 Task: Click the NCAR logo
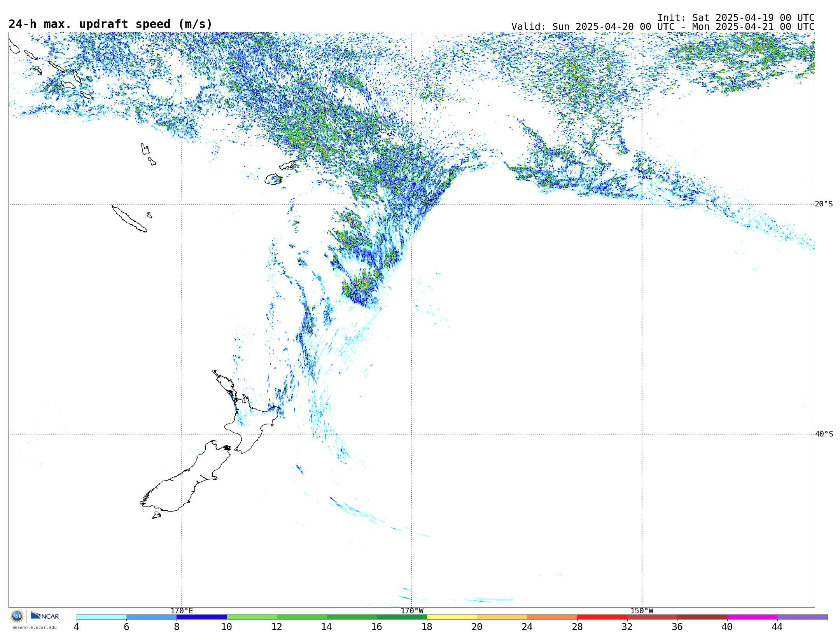click(x=45, y=616)
